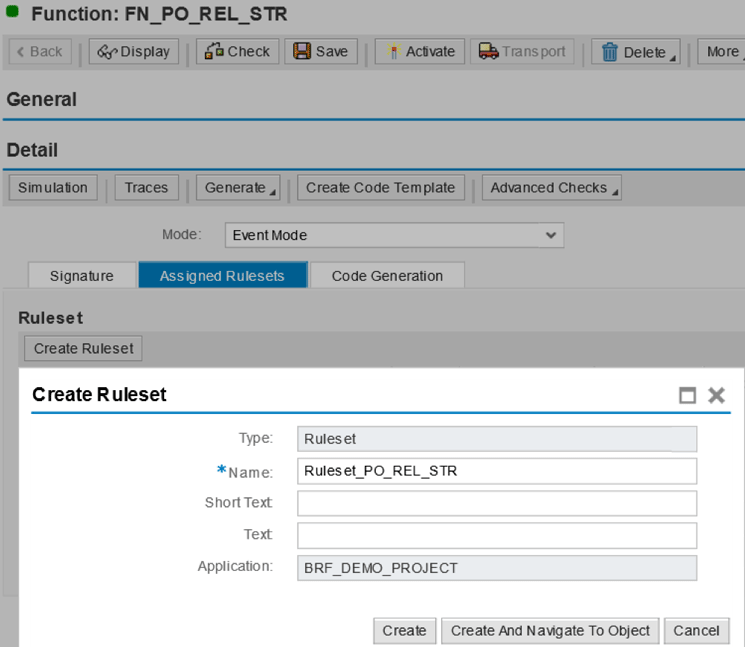Close the Create Ruleset dialog
745x647 pixels.
pyautogui.click(x=716, y=395)
